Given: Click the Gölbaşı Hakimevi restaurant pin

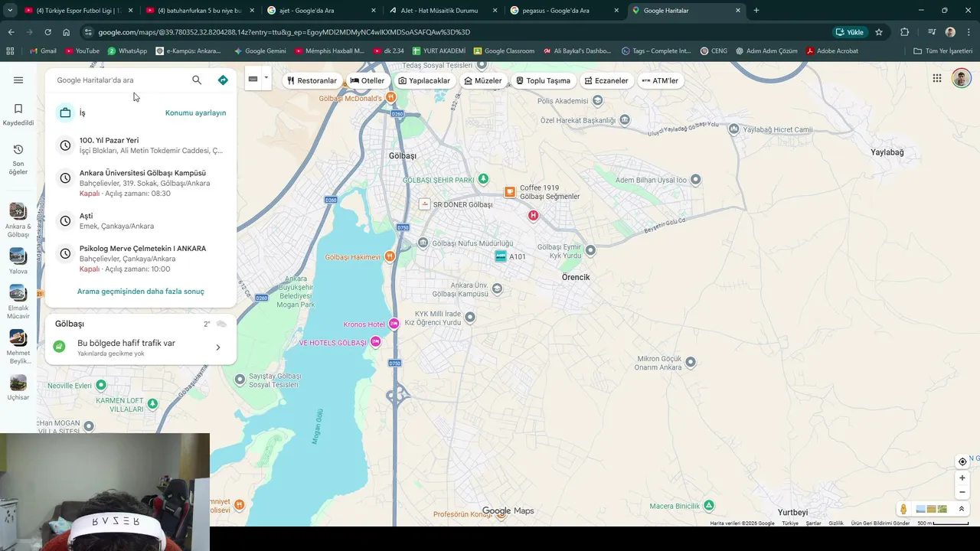Looking at the screenshot, I should coord(390,256).
